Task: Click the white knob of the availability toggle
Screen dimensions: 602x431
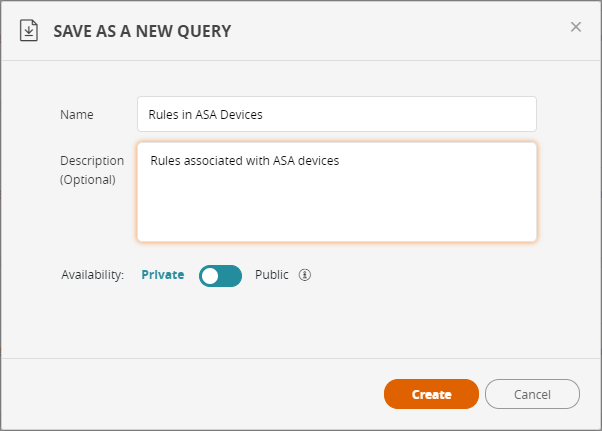Action: pyautogui.click(x=210, y=276)
